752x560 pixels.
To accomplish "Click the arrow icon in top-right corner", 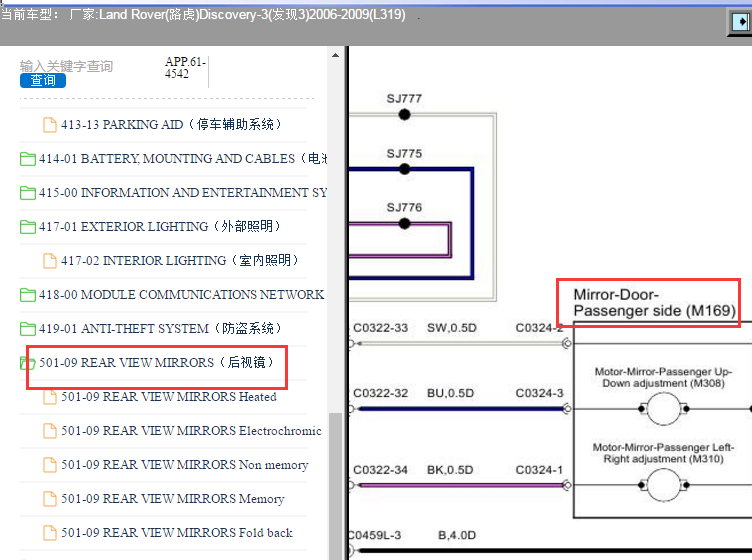I will click(741, 22).
